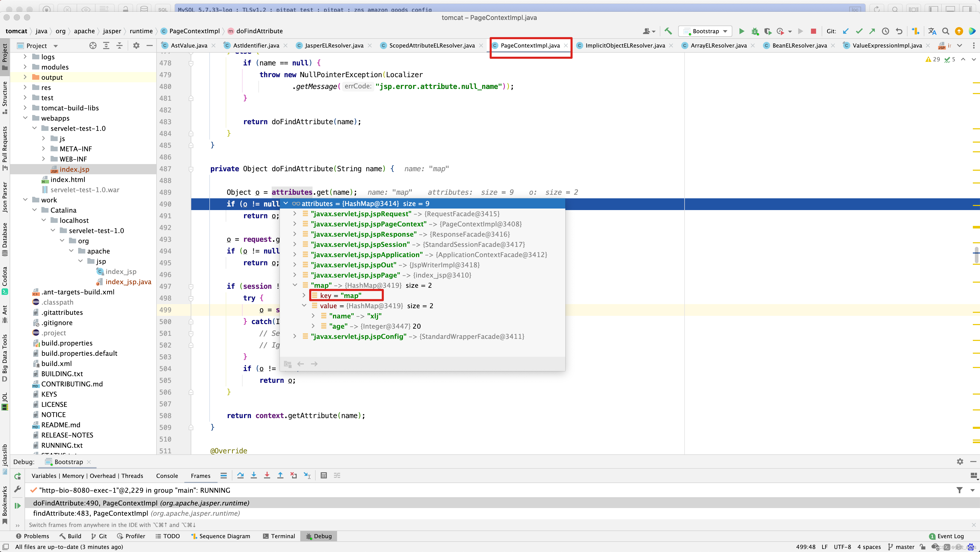Switch to the JasperELResolver.java tab

tap(334, 46)
